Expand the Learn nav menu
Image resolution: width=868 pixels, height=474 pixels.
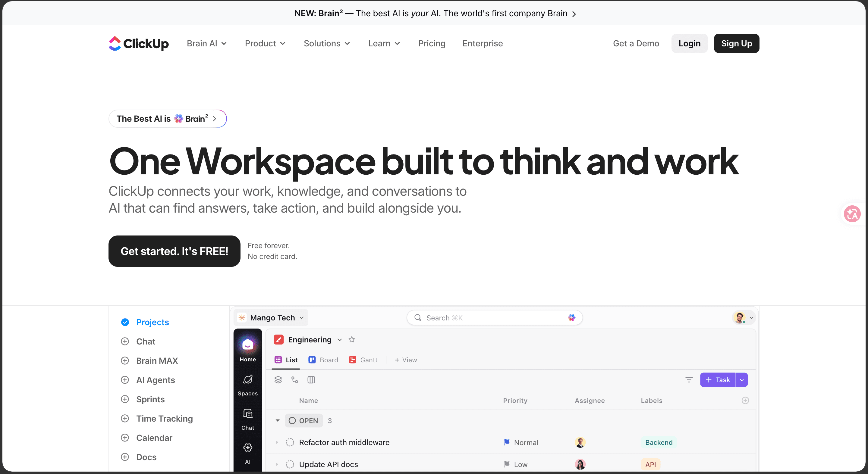pyautogui.click(x=384, y=43)
